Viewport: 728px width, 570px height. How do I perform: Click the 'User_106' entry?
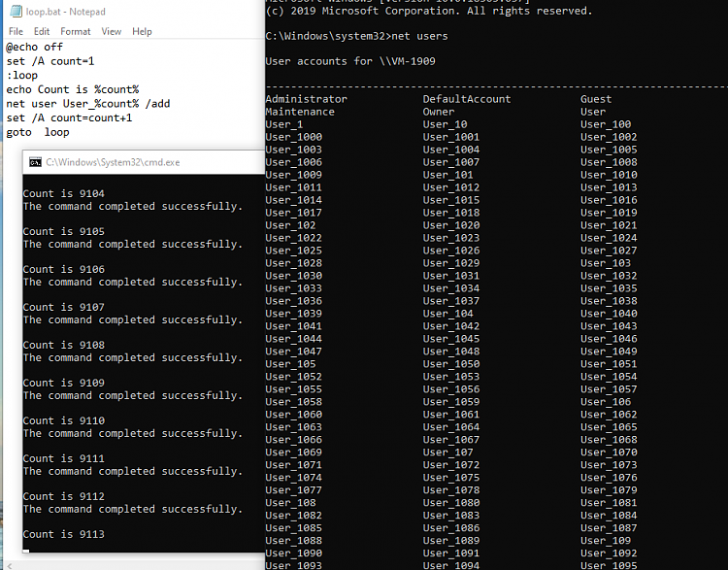[x=606, y=402]
